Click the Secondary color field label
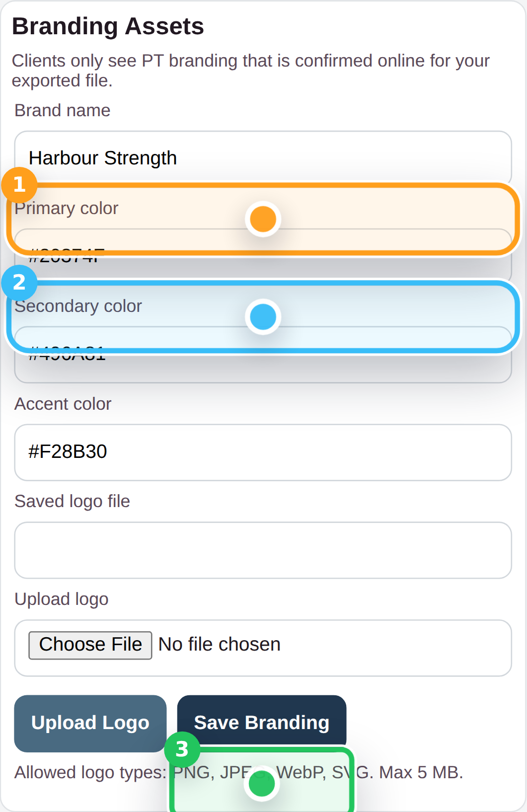Screen dimensions: 527x812 [x=78, y=306]
